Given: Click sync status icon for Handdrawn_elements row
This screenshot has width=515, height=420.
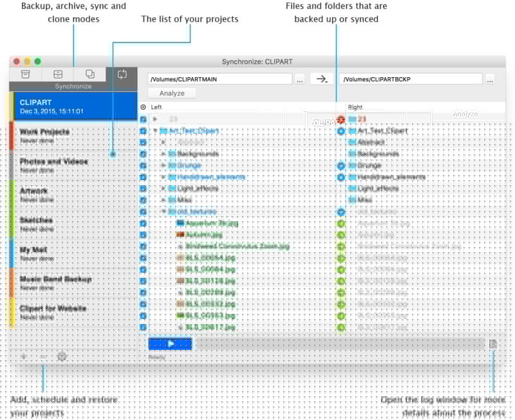Looking at the screenshot, I should click(x=341, y=177).
